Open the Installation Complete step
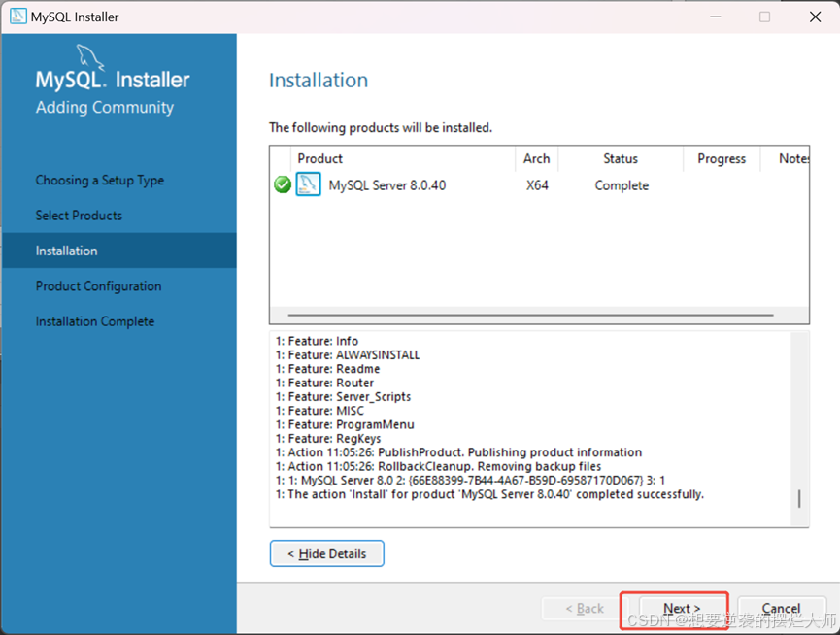Viewport: 840px width, 635px height. point(95,321)
